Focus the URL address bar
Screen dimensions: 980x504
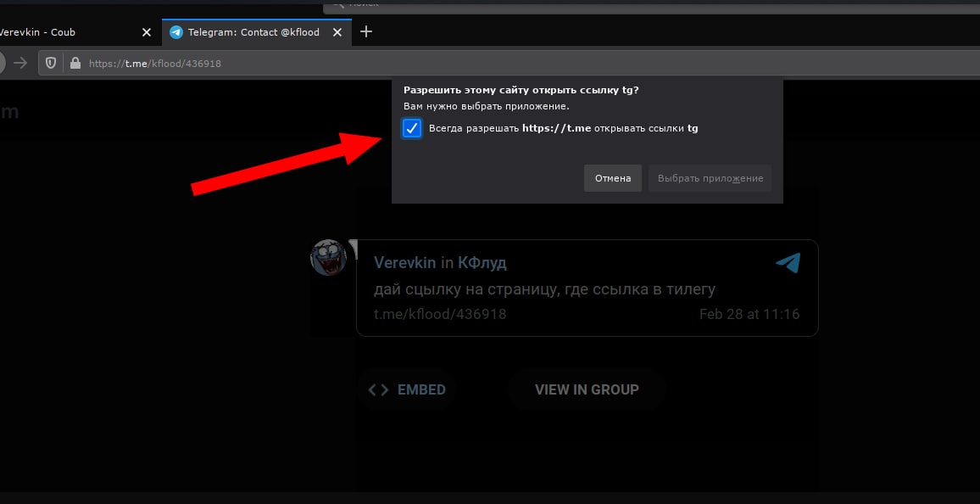tap(509, 63)
